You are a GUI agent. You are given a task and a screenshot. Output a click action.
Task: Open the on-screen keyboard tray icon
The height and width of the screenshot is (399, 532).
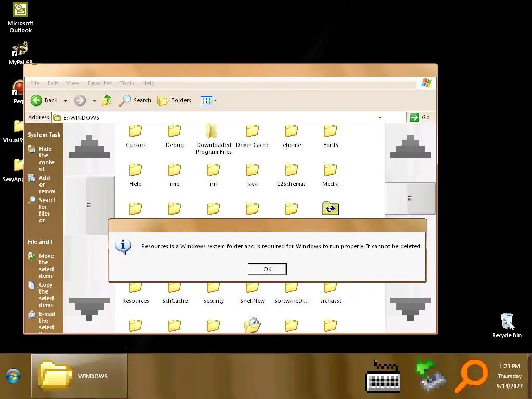tap(382, 376)
